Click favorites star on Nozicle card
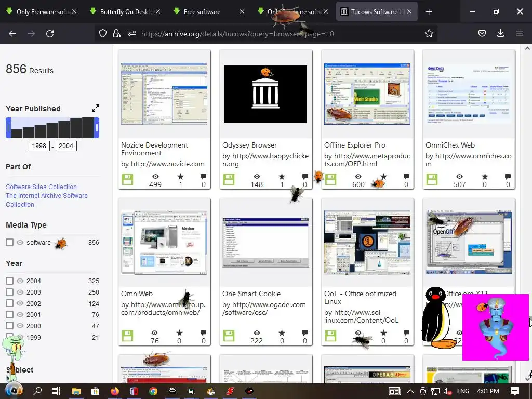 (x=180, y=177)
